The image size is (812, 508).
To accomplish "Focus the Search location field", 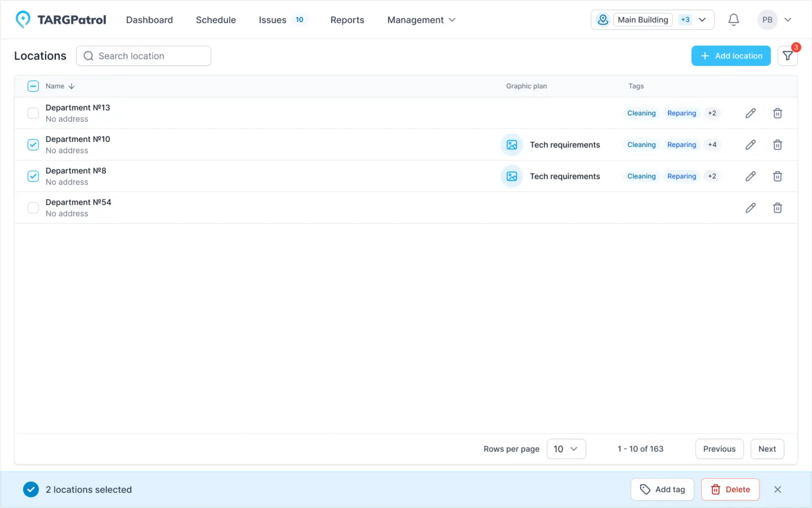I will tap(144, 56).
